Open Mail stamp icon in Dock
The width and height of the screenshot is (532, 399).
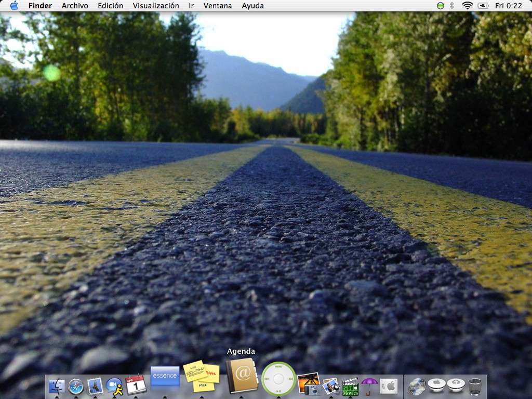click(95, 387)
